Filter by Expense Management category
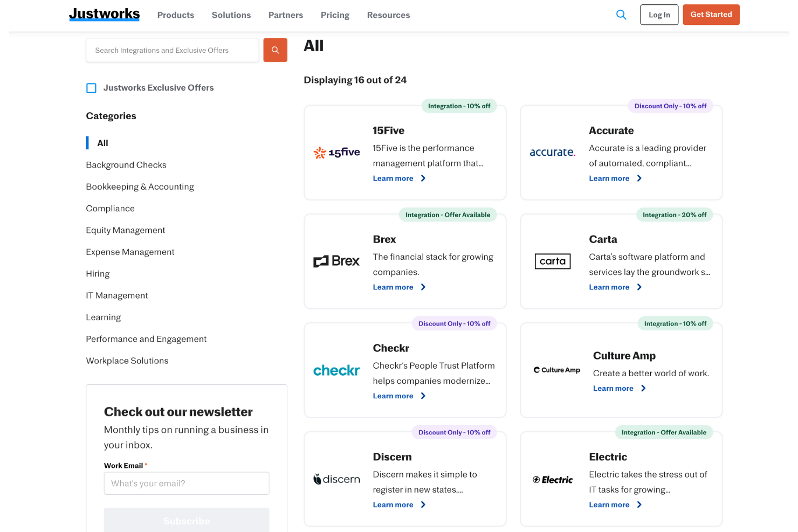 coord(130,252)
